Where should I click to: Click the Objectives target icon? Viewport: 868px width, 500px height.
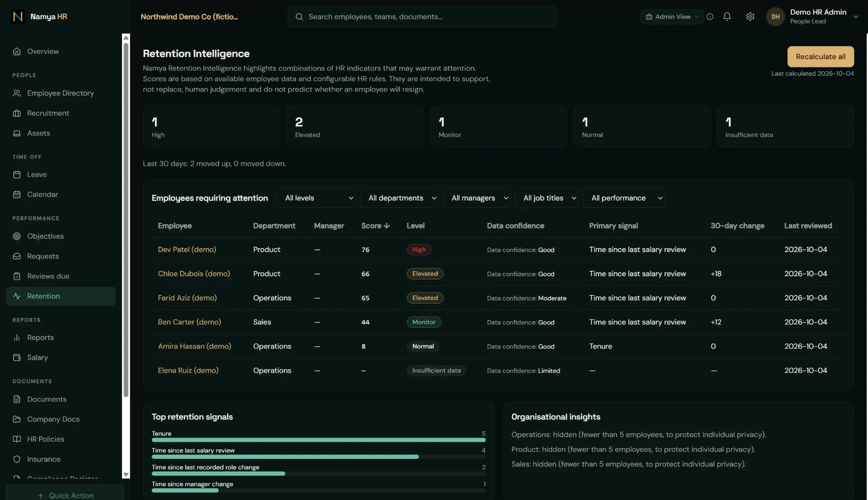click(17, 237)
